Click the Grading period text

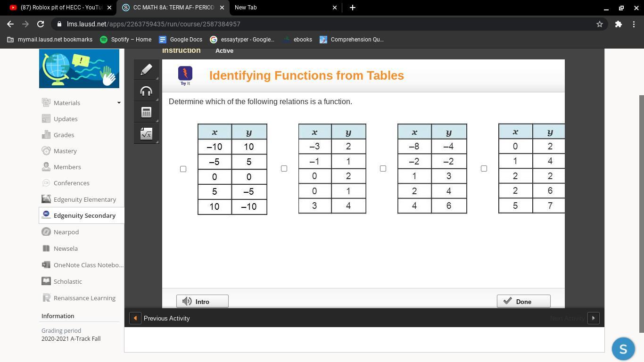[61, 330]
